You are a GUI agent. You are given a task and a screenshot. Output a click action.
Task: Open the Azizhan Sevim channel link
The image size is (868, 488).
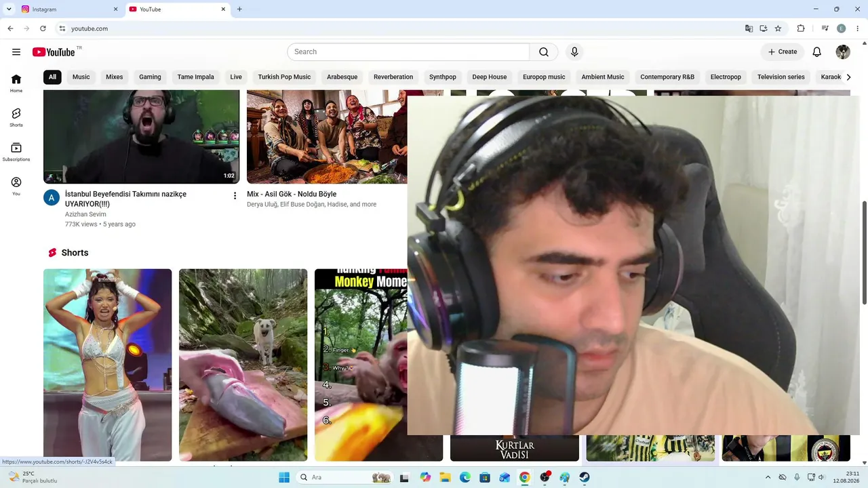(x=85, y=214)
